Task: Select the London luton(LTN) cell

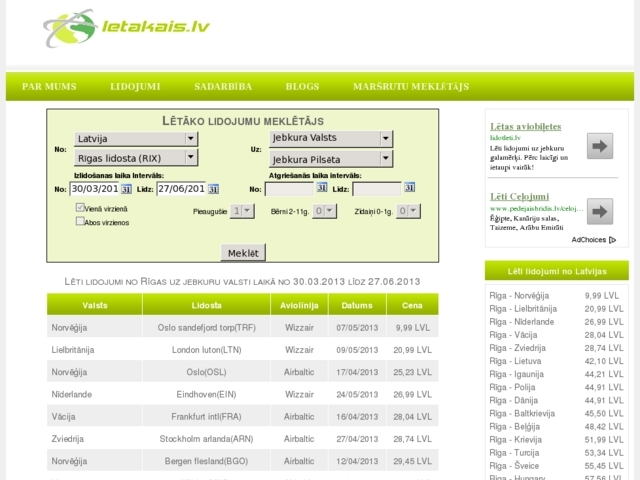Action: [207, 350]
